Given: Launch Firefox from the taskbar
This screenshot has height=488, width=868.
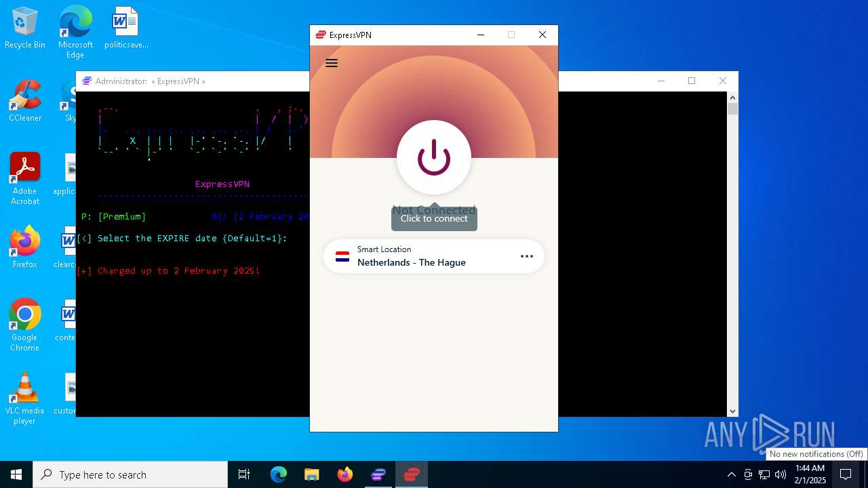Looking at the screenshot, I should click(x=345, y=474).
